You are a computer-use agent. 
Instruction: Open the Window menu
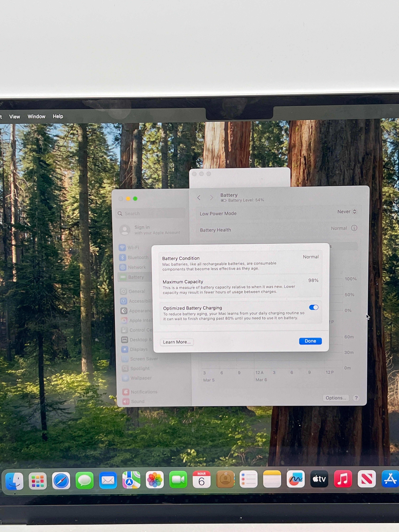(x=37, y=116)
